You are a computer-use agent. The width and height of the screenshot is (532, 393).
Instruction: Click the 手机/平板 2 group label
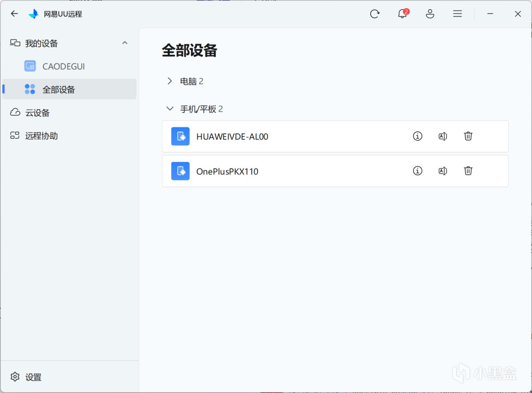tap(202, 109)
